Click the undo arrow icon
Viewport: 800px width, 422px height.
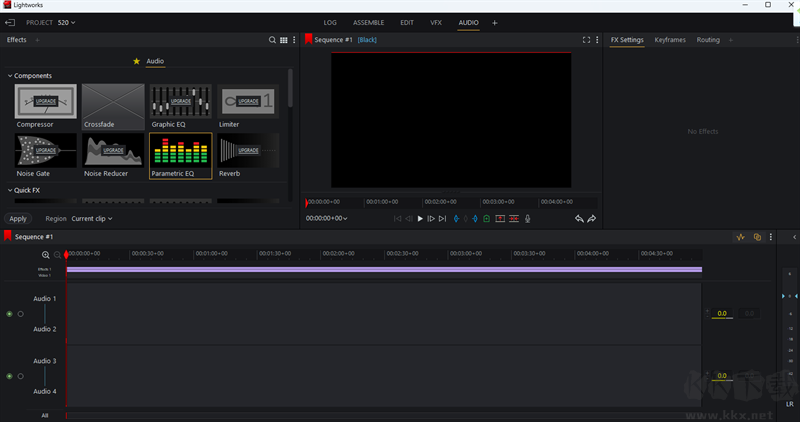[x=579, y=218]
